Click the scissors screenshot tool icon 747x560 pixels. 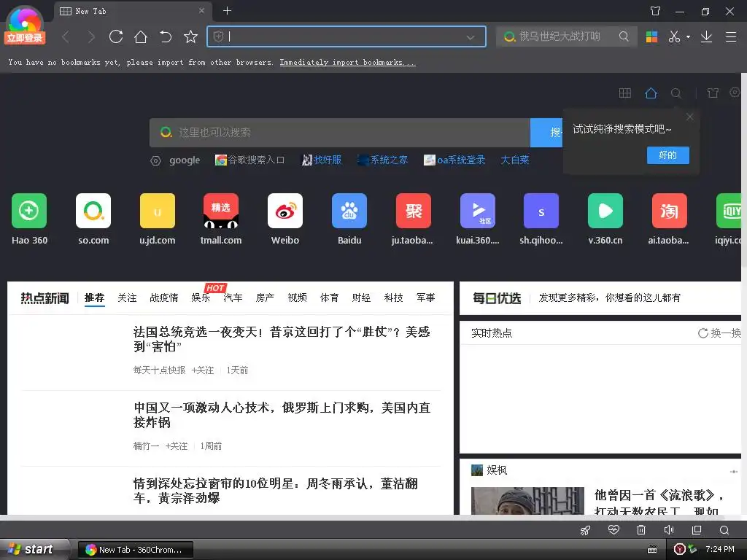674,36
